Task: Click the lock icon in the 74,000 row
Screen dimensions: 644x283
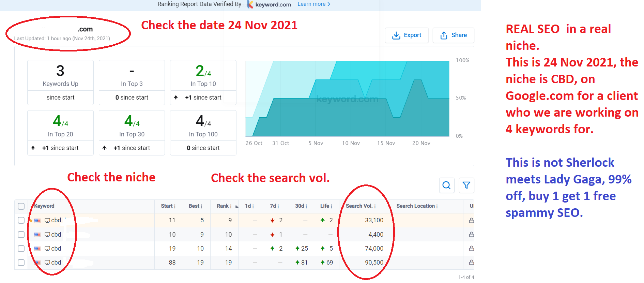Action: tap(471, 249)
